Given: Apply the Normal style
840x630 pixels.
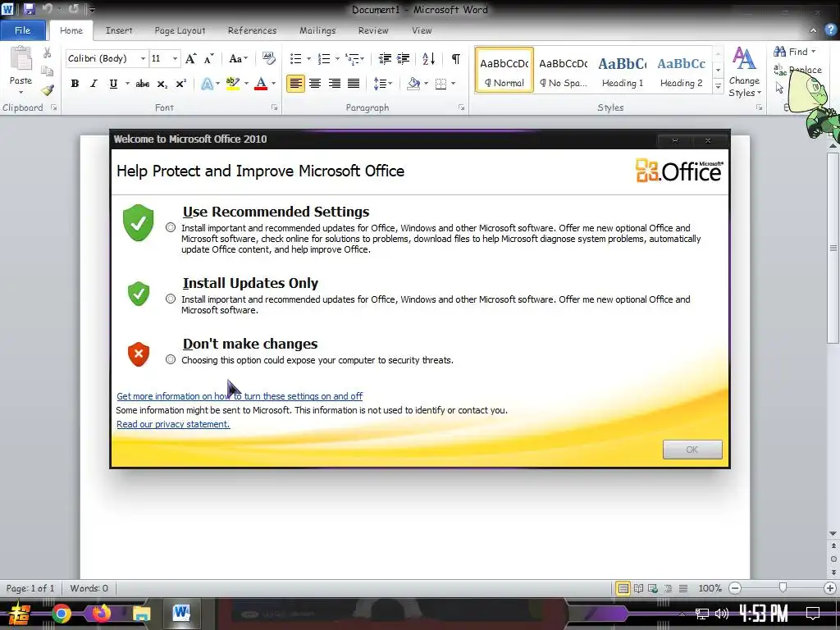Looking at the screenshot, I should point(504,71).
